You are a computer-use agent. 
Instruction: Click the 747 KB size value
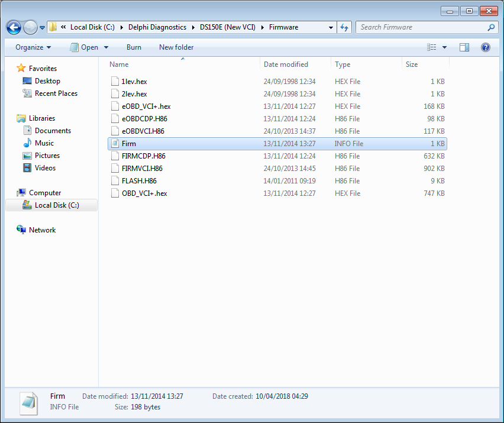(x=434, y=193)
